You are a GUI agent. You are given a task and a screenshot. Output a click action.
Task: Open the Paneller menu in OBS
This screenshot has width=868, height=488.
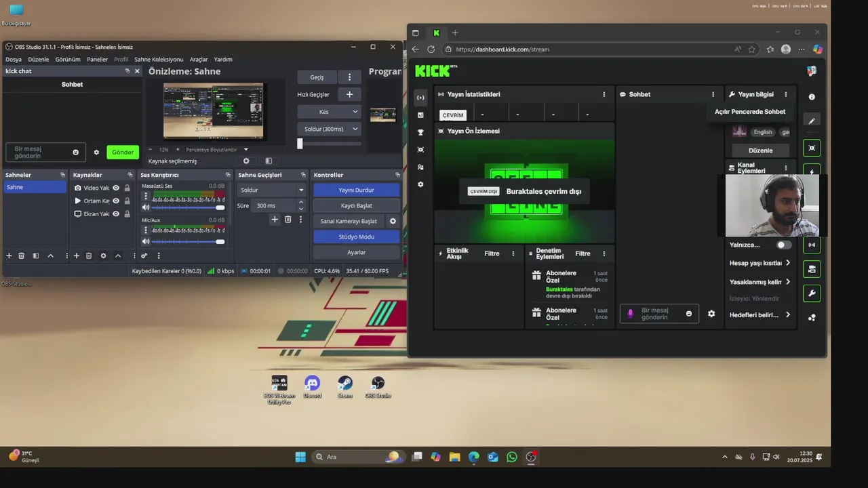pos(98,60)
